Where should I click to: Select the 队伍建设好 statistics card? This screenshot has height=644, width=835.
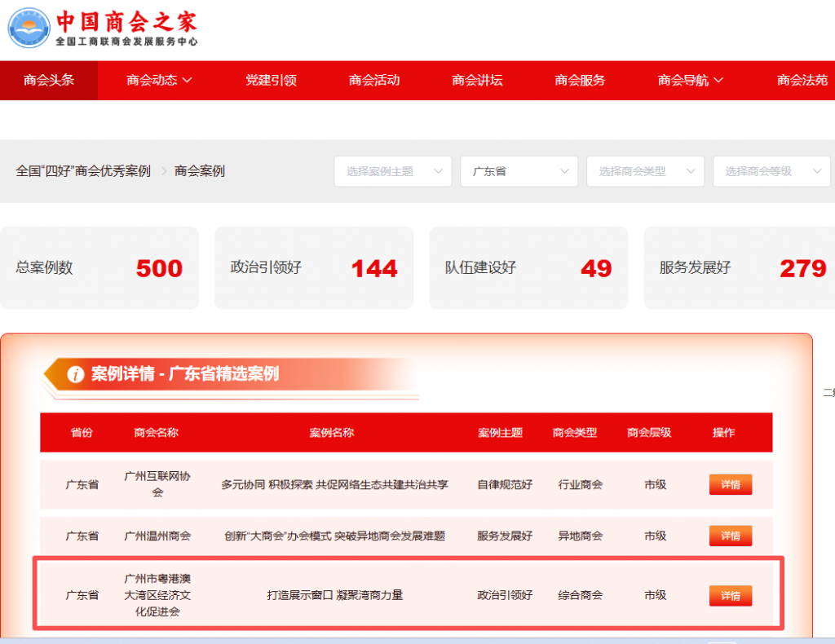click(x=528, y=268)
